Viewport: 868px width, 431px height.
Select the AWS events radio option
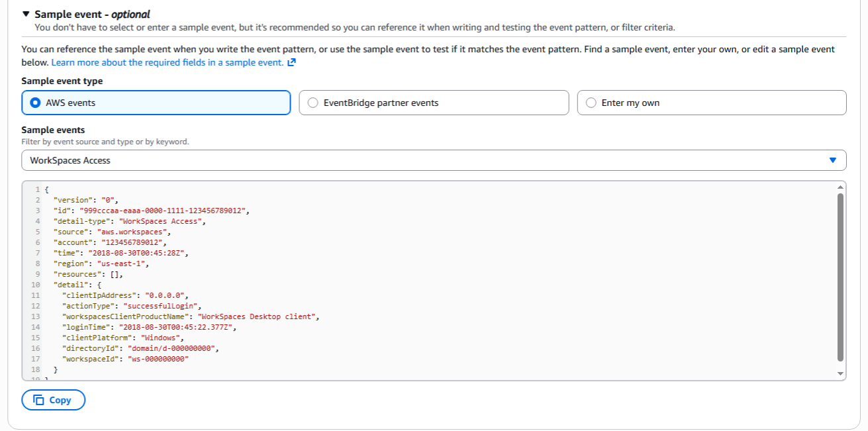36,103
